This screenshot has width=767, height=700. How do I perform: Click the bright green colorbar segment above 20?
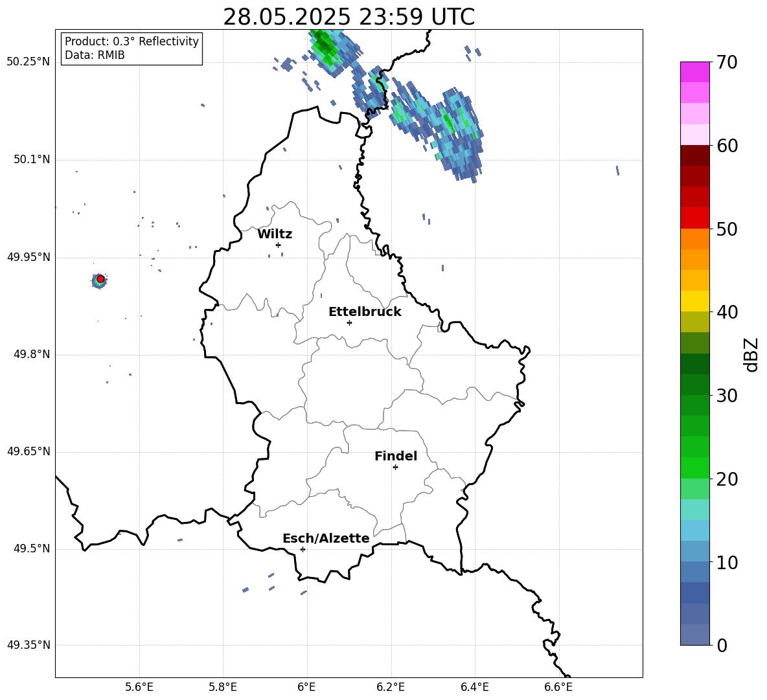point(694,468)
